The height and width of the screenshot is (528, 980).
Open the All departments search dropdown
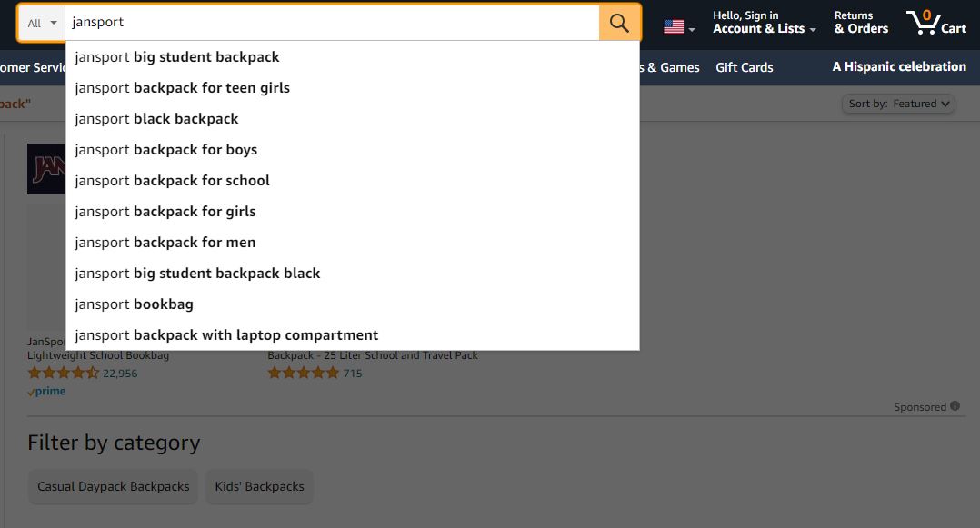click(42, 23)
